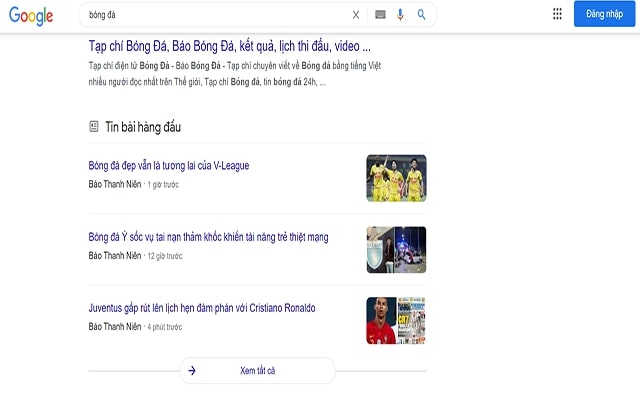Click the newspaper icon beside Tin bài hàng đầu
640x400 pixels.
pyautogui.click(x=94, y=127)
